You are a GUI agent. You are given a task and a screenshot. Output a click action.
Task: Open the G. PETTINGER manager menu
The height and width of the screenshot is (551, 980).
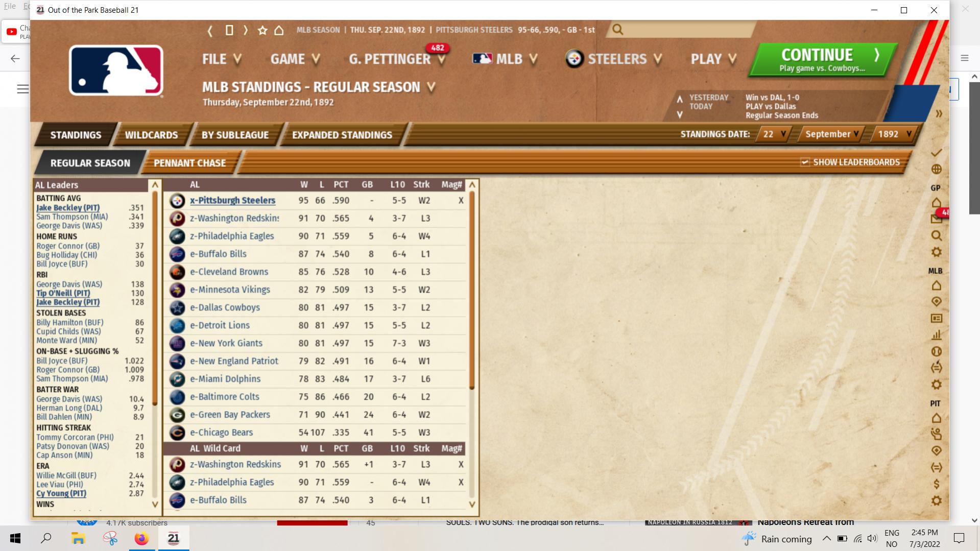(x=397, y=59)
